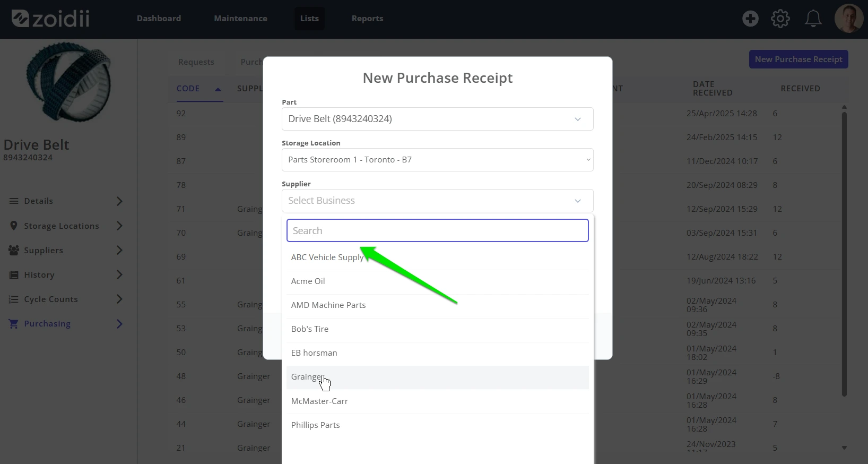Click the Details list icon in sidebar

pyautogui.click(x=14, y=201)
